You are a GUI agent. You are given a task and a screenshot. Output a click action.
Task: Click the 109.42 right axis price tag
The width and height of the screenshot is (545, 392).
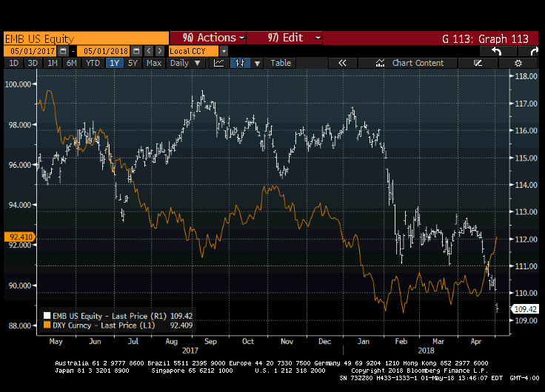(x=525, y=309)
